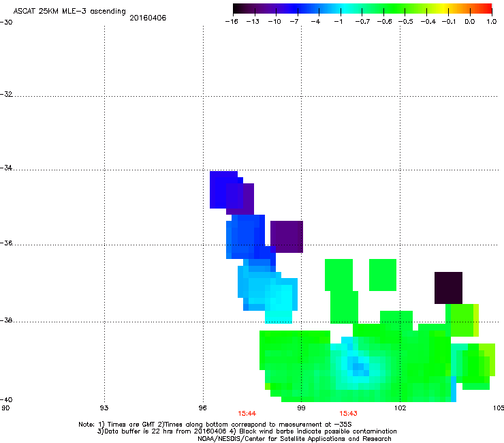Click the colorbar label -0.4
The width and height of the screenshot is (504, 443).
[x=428, y=22]
